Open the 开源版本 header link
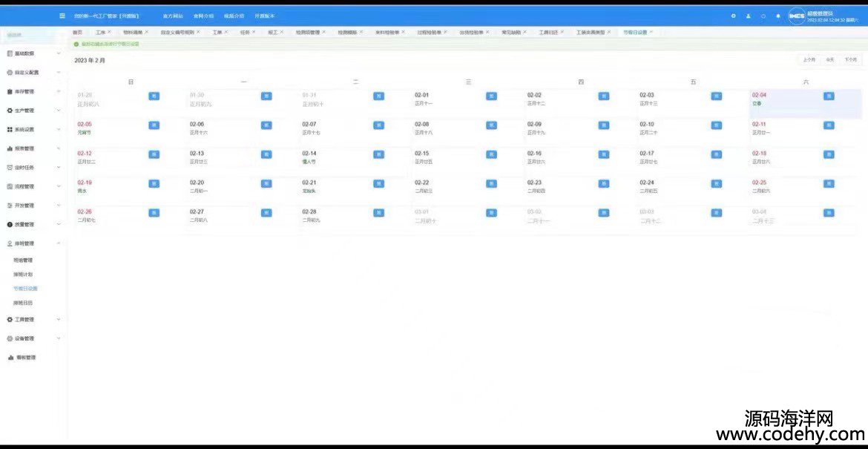The width and height of the screenshot is (868, 449). tap(265, 16)
